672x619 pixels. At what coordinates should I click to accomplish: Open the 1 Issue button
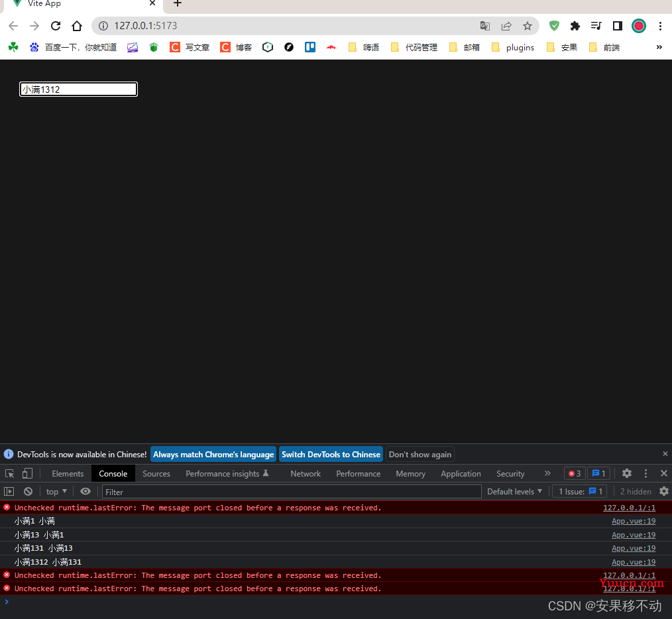tap(581, 491)
